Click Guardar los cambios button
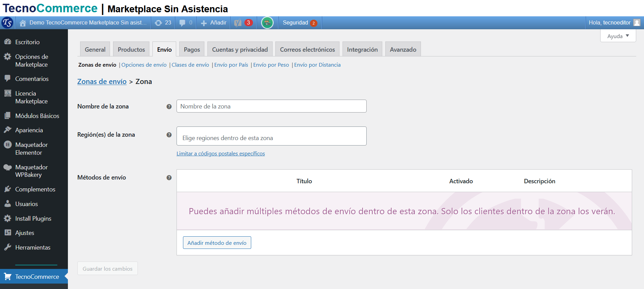 coord(107,268)
